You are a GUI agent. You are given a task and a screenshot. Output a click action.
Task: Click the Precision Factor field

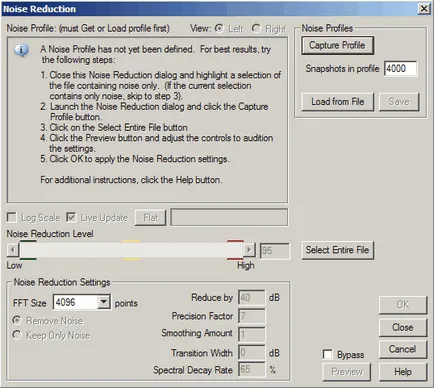[252, 316]
